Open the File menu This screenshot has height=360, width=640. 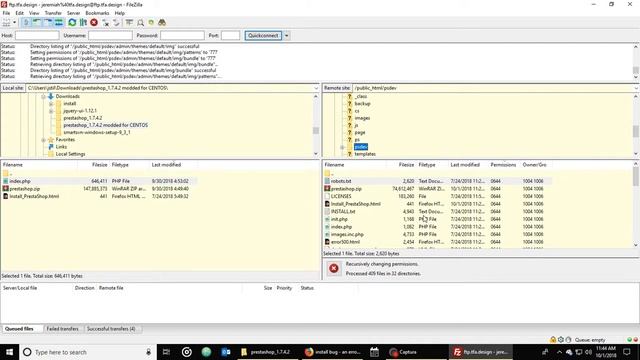[6, 13]
